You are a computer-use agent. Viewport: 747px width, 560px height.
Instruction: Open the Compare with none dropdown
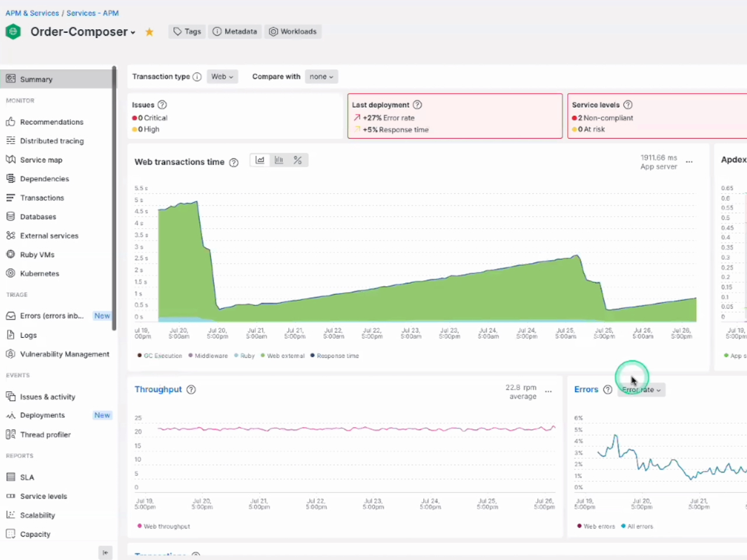pos(322,76)
